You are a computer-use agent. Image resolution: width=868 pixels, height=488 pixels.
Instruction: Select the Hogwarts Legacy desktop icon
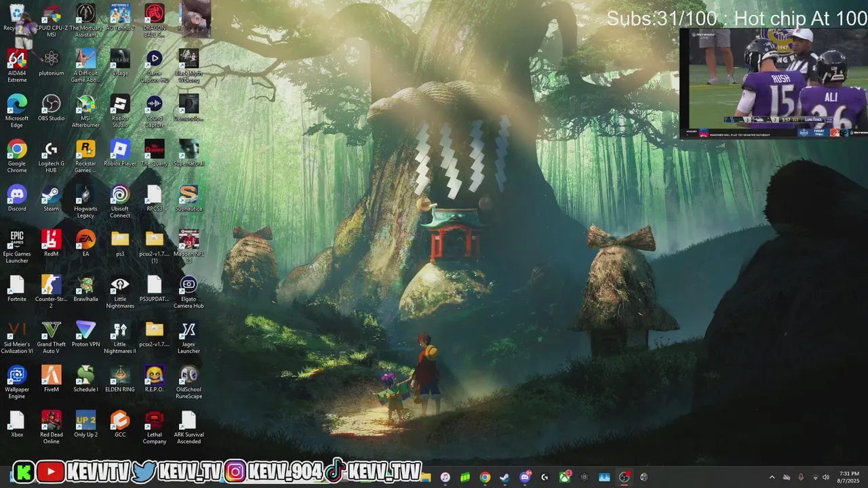tap(85, 202)
